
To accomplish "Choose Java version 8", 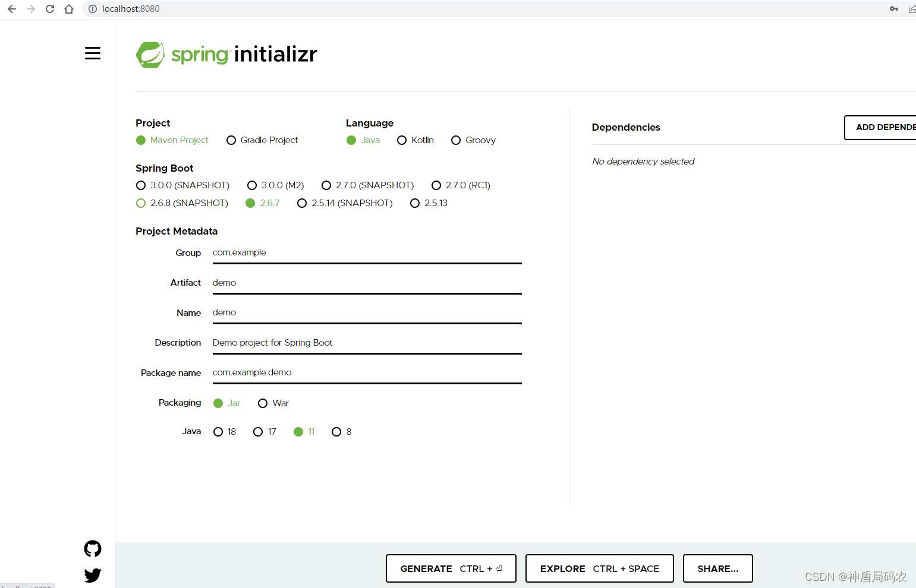I will pos(342,432).
